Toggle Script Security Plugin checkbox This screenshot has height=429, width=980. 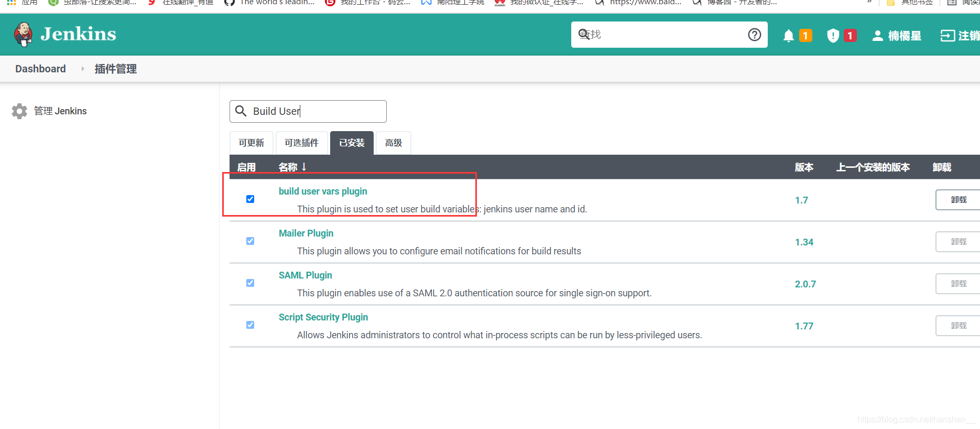click(251, 325)
